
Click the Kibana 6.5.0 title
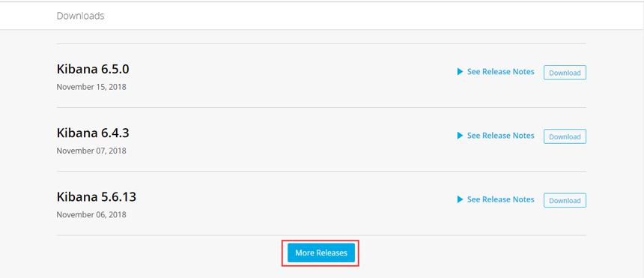click(x=93, y=70)
